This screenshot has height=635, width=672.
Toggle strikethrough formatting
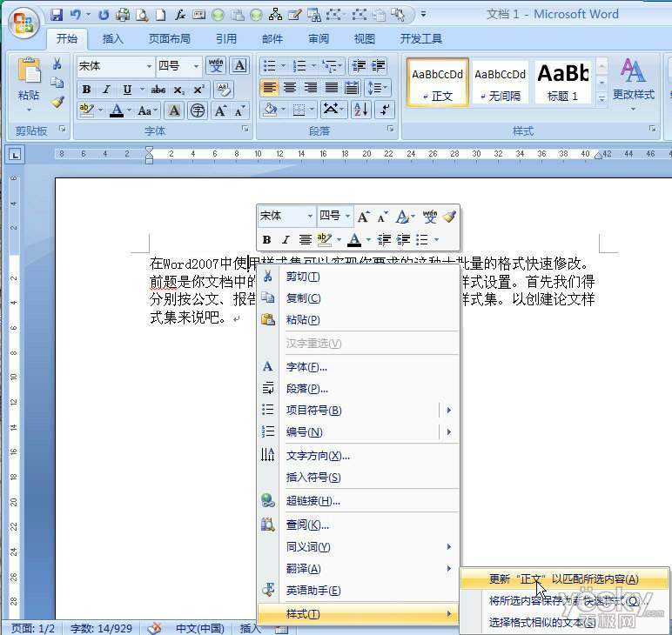click(x=158, y=89)
